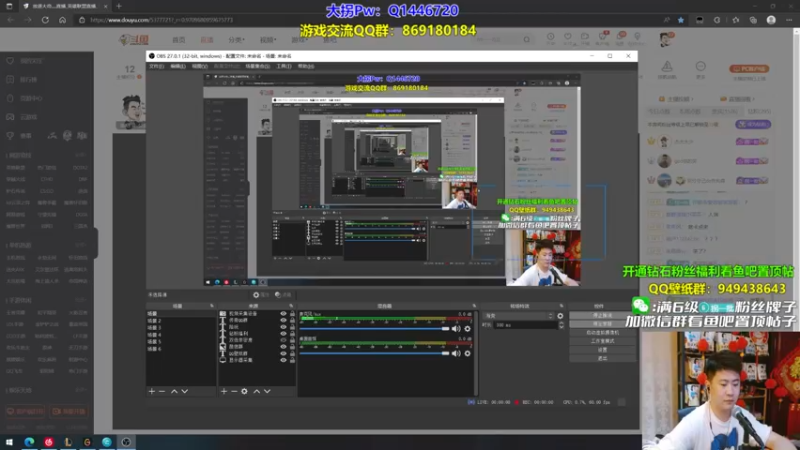The image size is (800, 450).
Task: Pop out the Scenes dock with its header icon
Action: click(x=212, y=306)
